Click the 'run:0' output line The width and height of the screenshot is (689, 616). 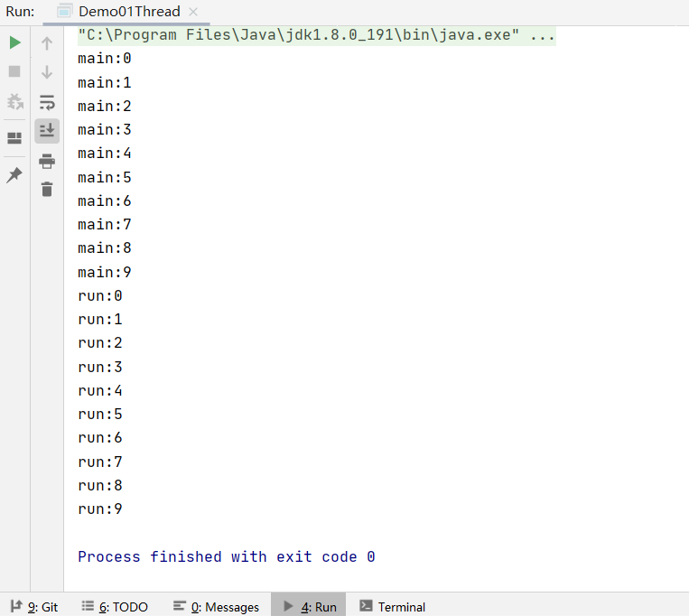pos(100,296)
